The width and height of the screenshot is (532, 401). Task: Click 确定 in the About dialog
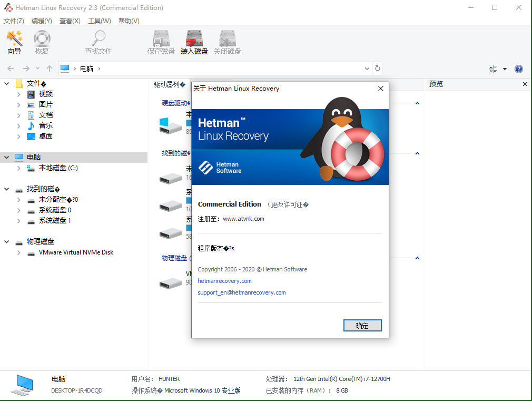[362, 326]
